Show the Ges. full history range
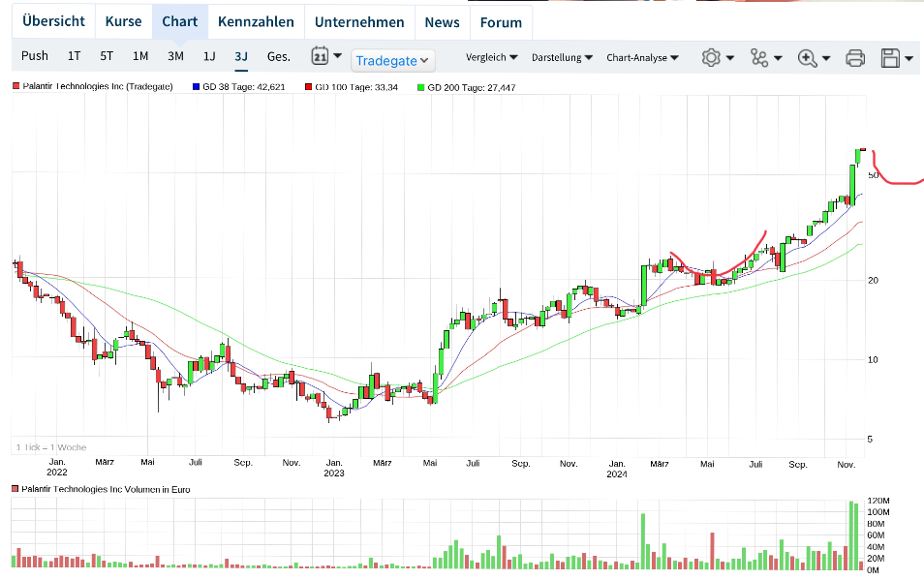 (x=279, y=56)
